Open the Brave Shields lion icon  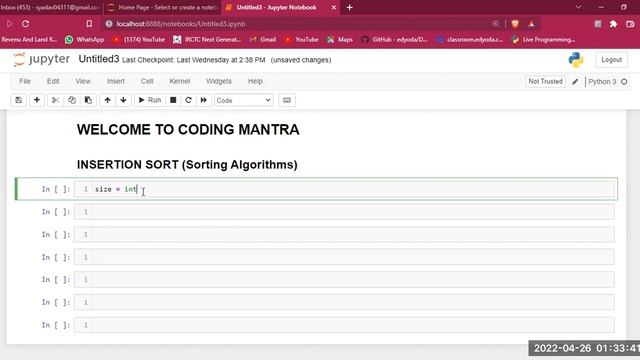[515, 24]
